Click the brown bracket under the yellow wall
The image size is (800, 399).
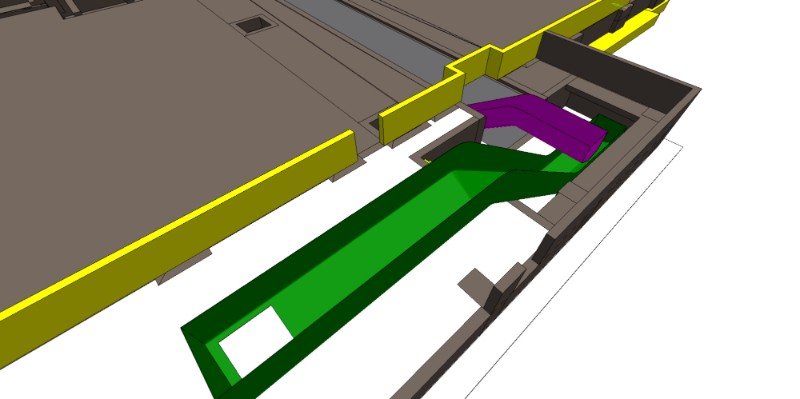click(x=184, y=265)
